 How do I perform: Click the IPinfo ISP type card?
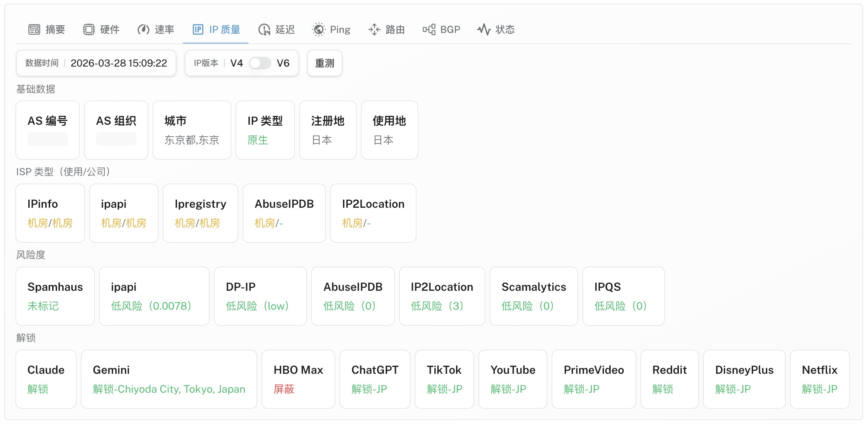point(50,213)
